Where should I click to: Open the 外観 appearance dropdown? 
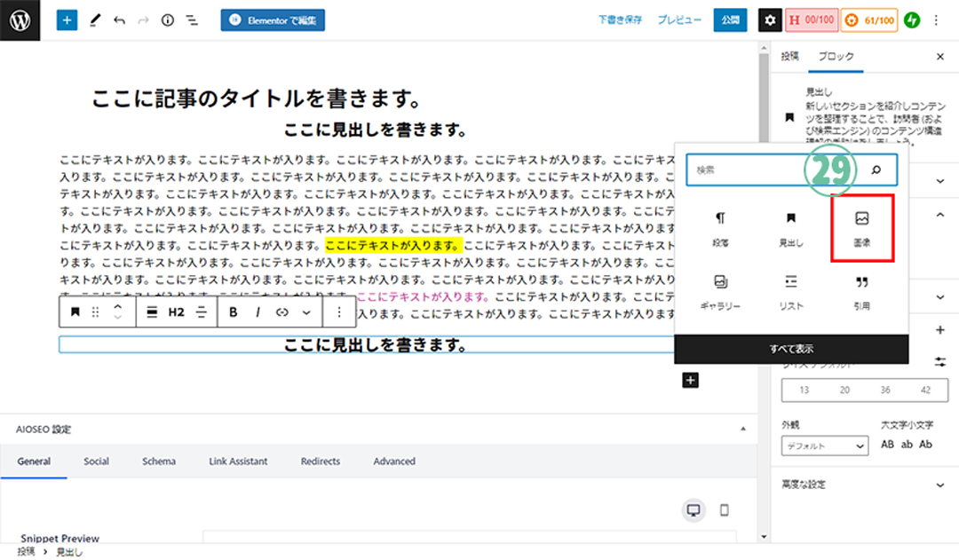click(x=824, y=446)
